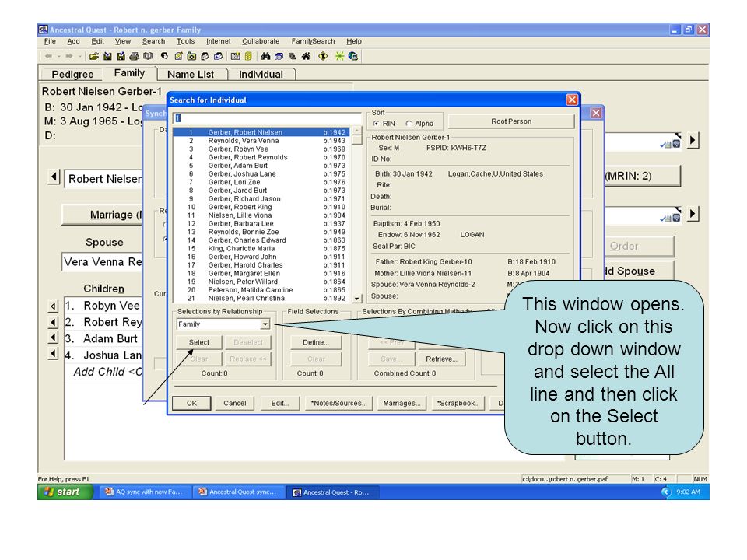Click the Restore (second disk) toolbar icon
The image size is (747, 560).
121,56
